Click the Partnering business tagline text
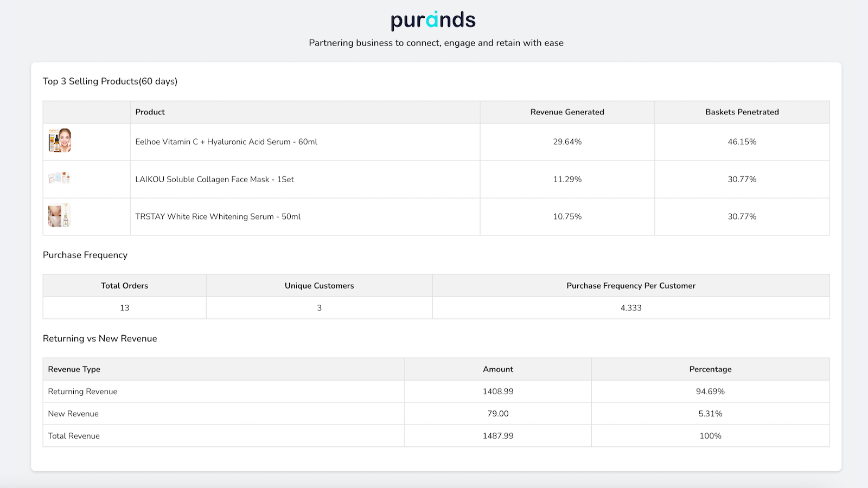This screenshot has height=488, width=868. coord(436,43)
